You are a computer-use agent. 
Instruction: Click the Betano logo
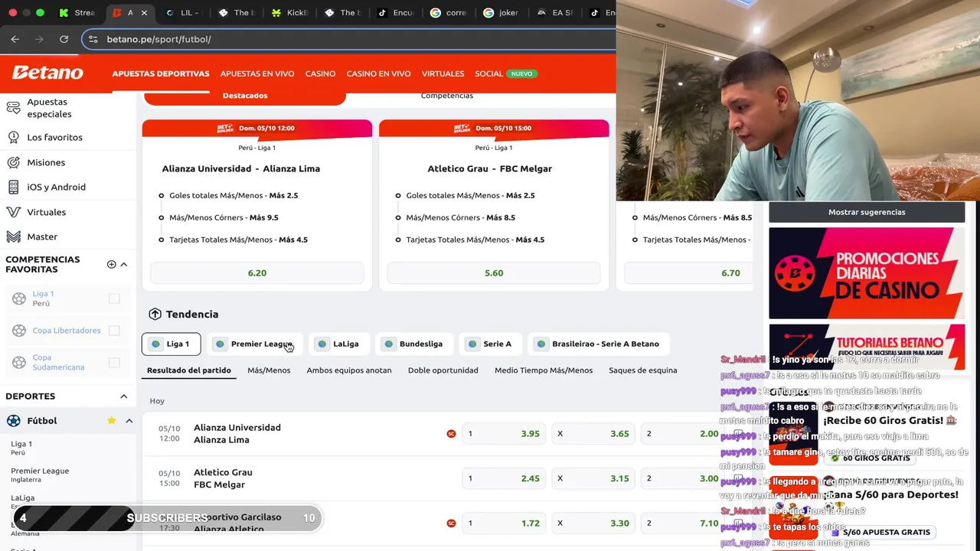click(x=47, y=73)
